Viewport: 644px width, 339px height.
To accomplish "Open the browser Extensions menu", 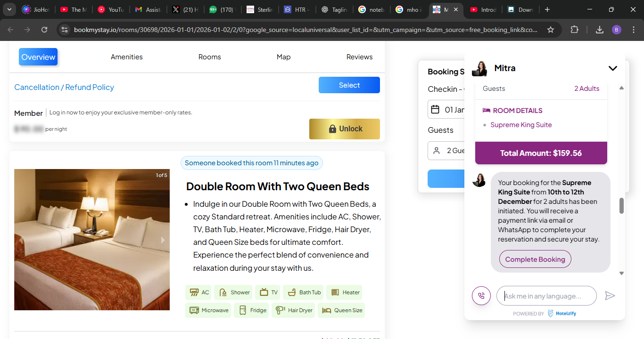I will (574, 30).
